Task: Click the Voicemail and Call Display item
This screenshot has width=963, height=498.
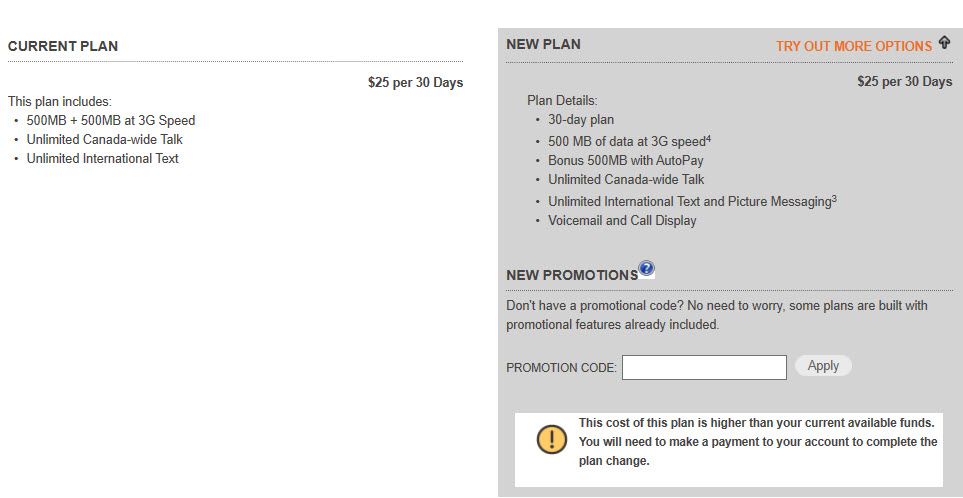Action: pyautogui.click(x=622, y=220)
